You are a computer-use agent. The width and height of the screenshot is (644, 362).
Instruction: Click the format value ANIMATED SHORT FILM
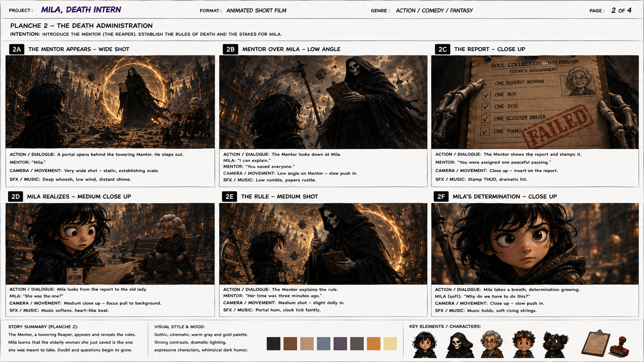click(x=256, y=10)
